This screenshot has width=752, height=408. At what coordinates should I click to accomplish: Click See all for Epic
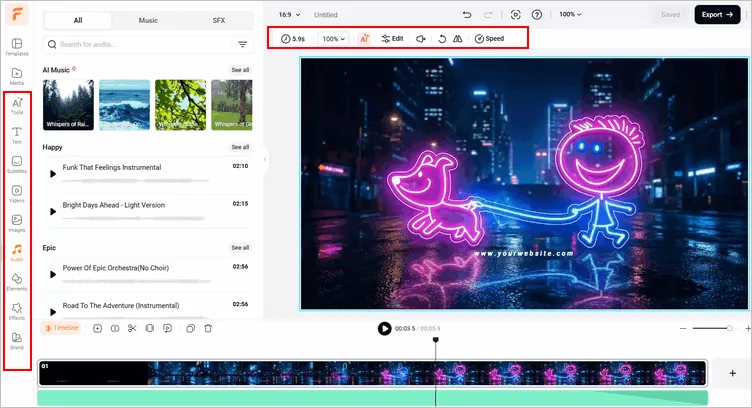pyautogui.click(x=240, y=248)
